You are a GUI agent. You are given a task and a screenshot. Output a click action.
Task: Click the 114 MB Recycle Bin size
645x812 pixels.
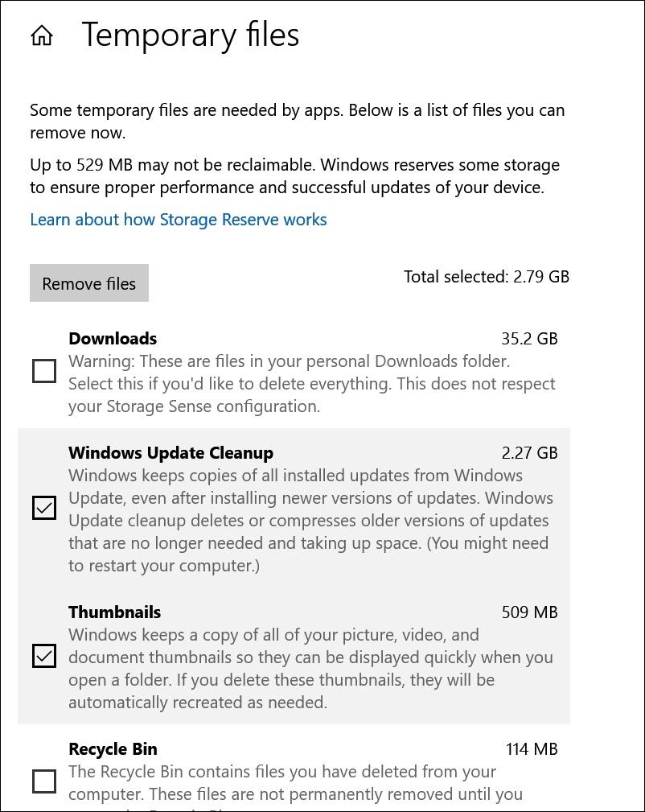tap(534, 749)
